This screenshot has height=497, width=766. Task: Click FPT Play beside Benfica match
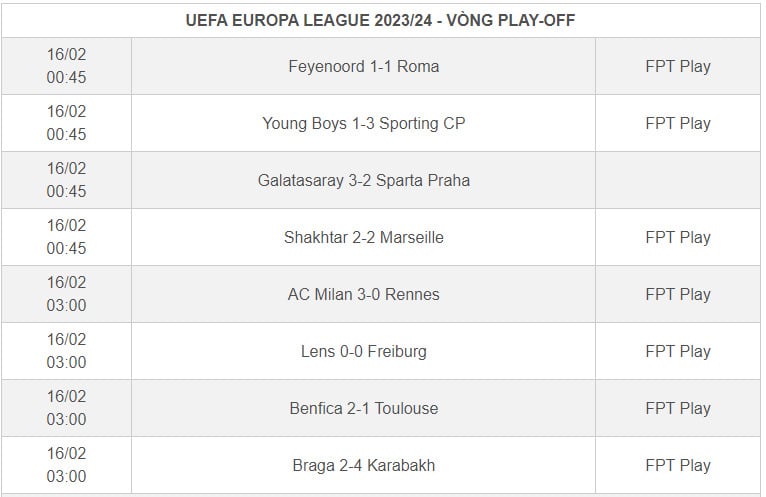coord(678,408)
